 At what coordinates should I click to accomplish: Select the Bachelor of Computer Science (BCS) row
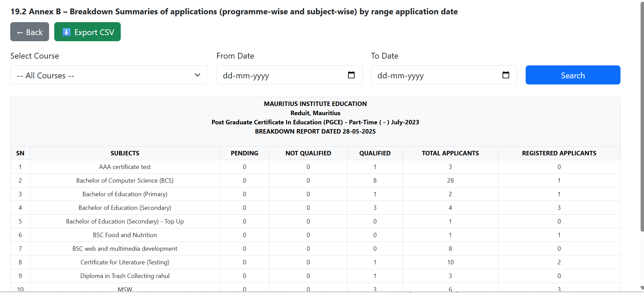coord(125,181)
